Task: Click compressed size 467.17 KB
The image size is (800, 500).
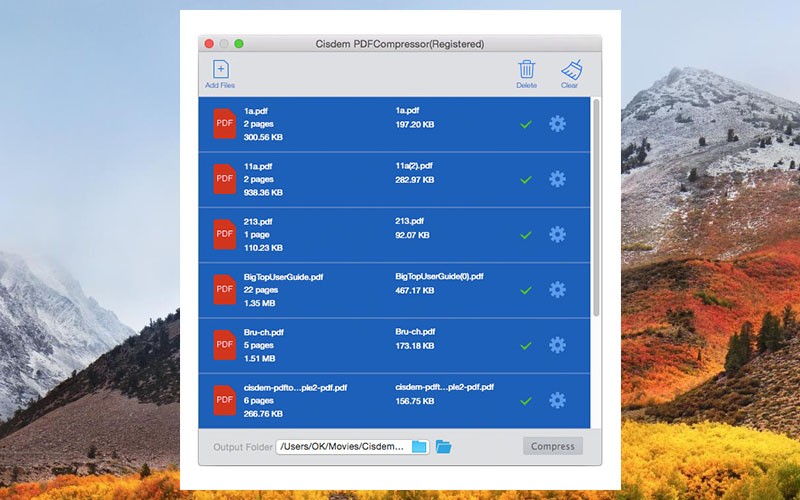Action: pyautogui.click(x=415, y=291)
